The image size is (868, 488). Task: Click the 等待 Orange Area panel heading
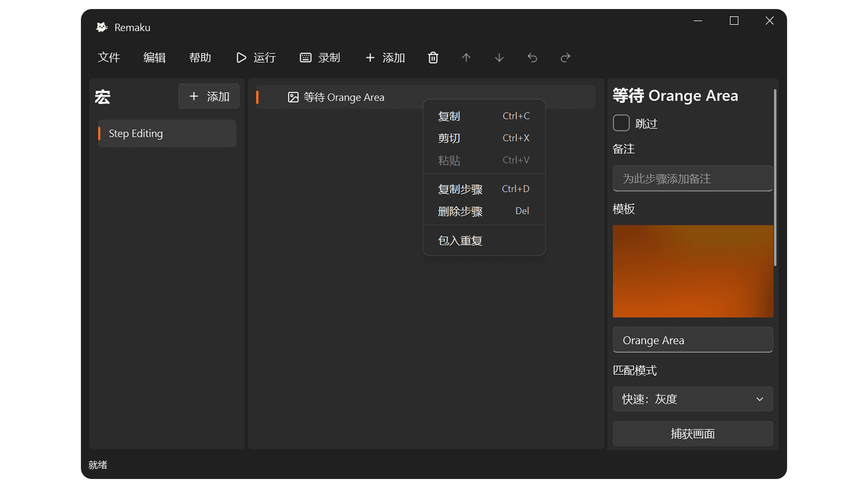[675, 96]
